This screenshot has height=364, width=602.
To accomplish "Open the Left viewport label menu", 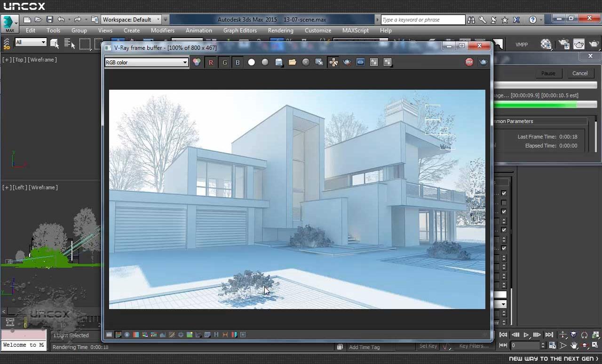I will pyautogui.click(x=20, y=187).
